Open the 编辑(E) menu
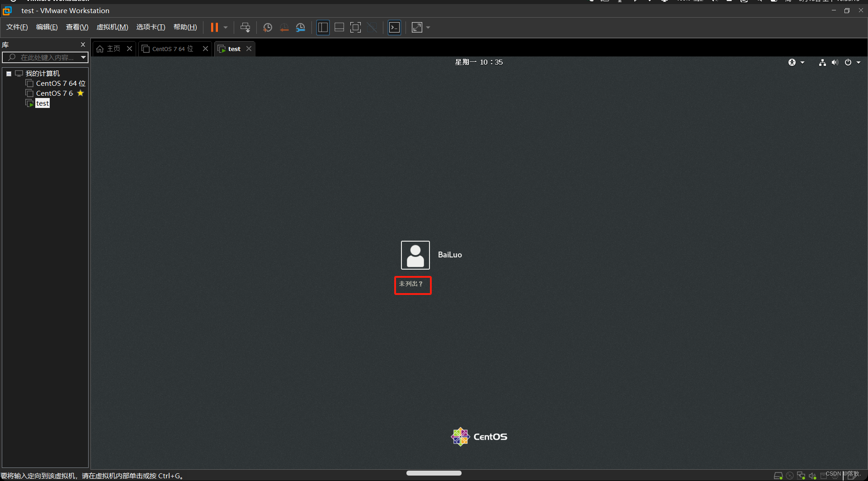868x481 pixels. click(47, 27)
